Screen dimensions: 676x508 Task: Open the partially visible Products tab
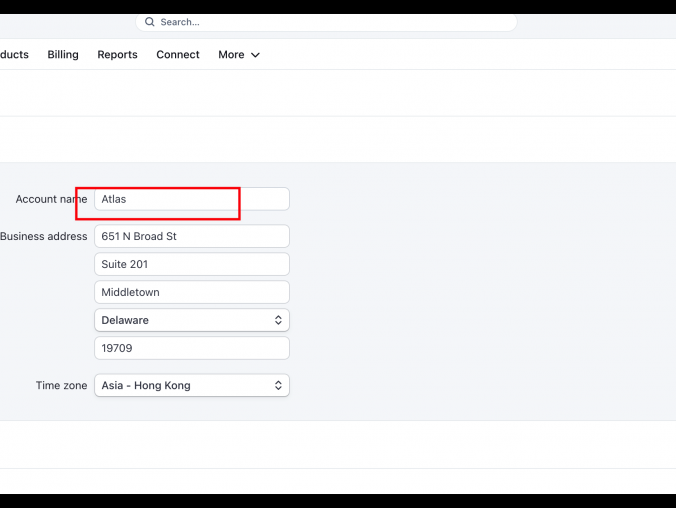point(14,55)
